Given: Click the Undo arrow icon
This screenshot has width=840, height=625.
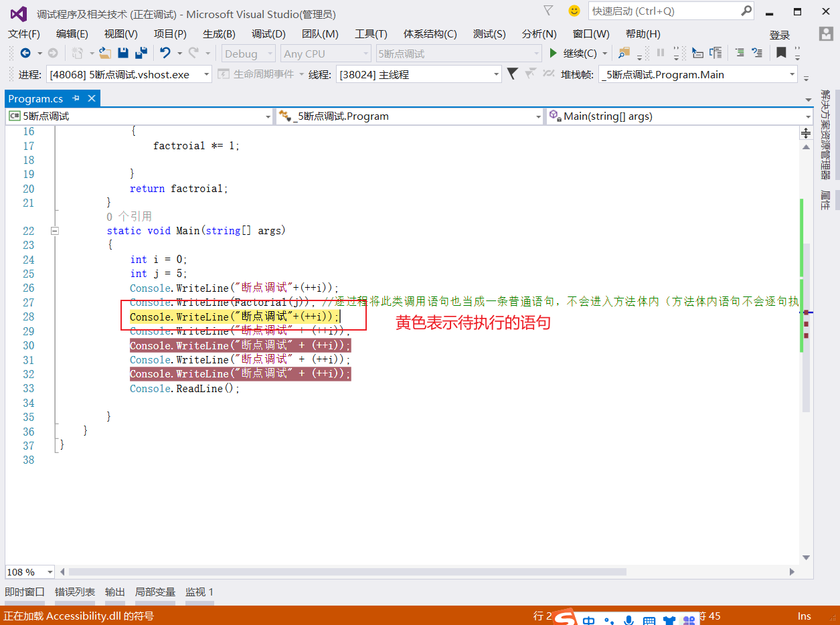Looking at the screenshot, I should 165,54.
